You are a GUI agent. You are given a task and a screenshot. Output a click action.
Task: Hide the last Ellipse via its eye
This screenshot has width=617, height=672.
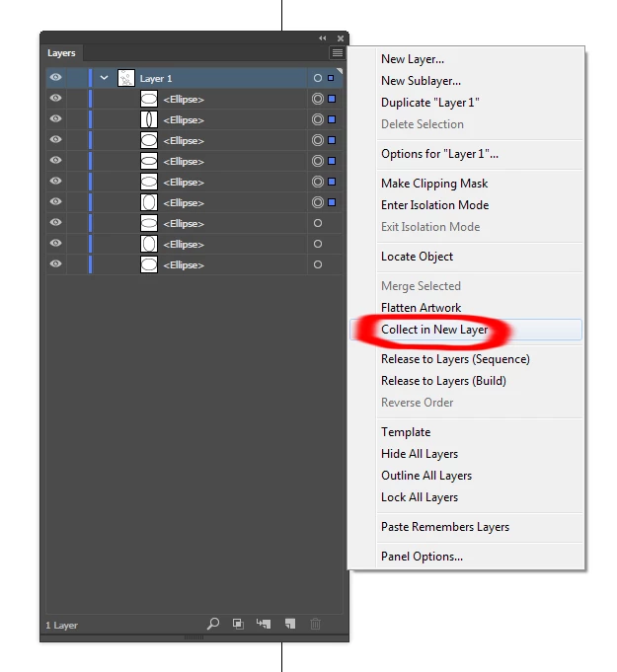click(55, 264)
